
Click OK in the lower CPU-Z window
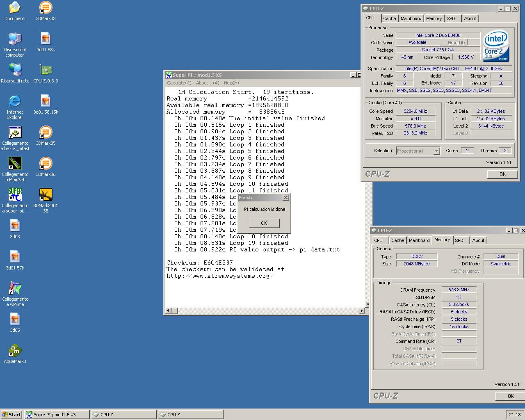coord(511,396)
